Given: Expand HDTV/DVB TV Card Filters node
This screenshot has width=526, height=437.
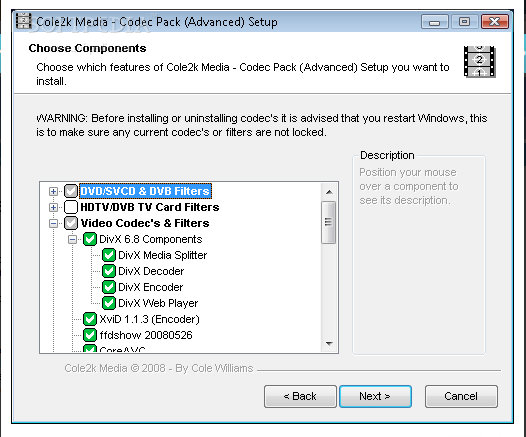Looking at the screenshot, I should (x=53, y=207).
